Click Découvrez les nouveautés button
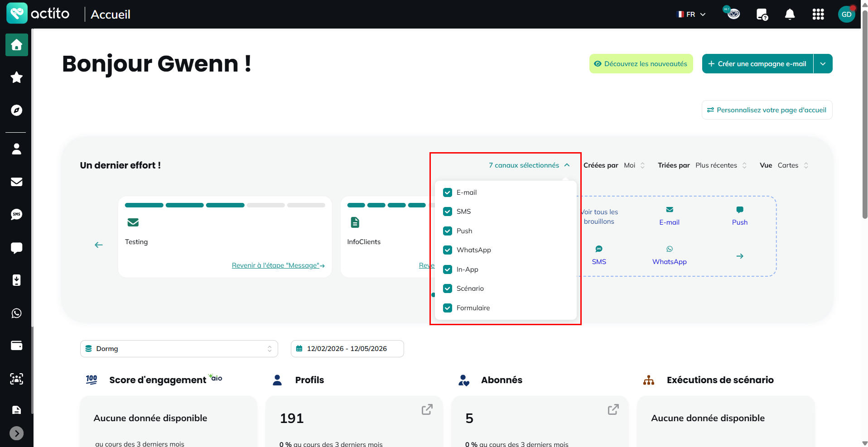This screenshot has width=868, height=447. click(x=641, y=64)
